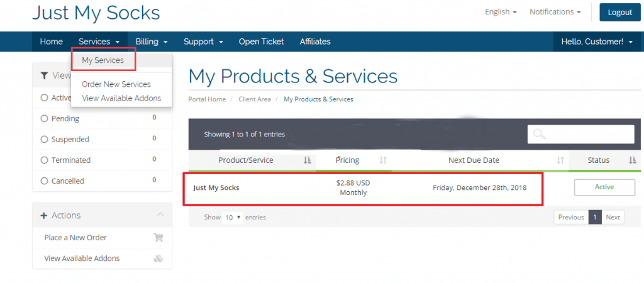Sort by Product/Service column sort icon
644x283 pixels.
point(307,160)
